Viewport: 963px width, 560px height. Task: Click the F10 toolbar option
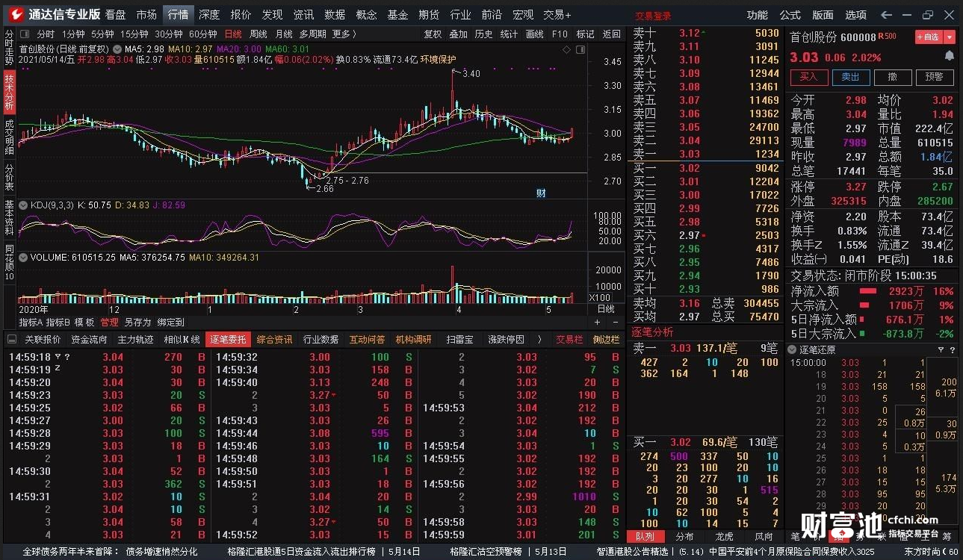point(560,34)
